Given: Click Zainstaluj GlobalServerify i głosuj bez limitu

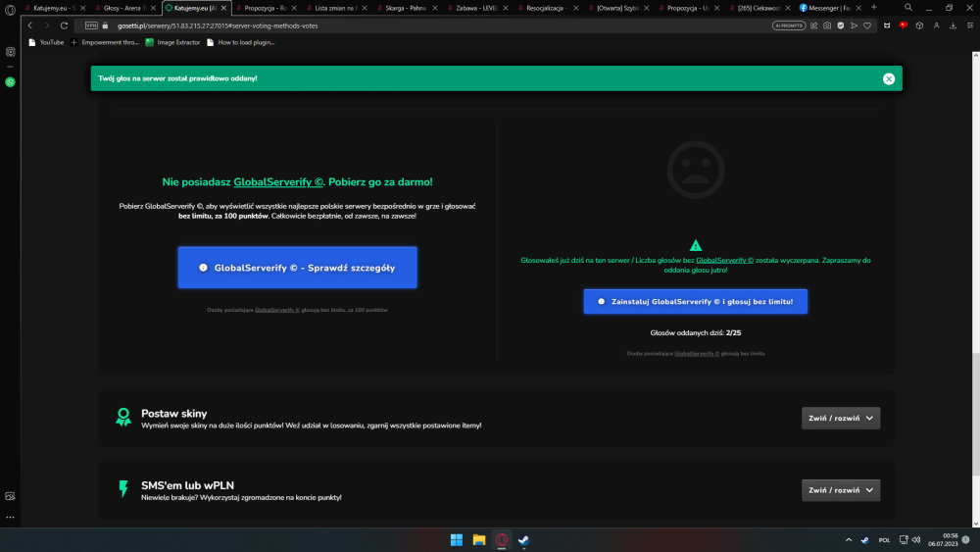Looking at the screenshot, I should 695,301.
